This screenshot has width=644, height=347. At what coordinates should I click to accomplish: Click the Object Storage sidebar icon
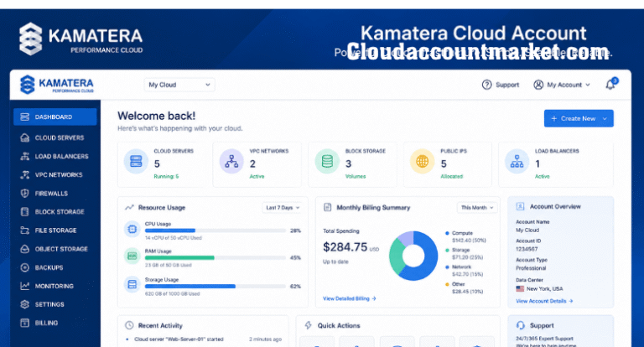[x=24, y=249]
